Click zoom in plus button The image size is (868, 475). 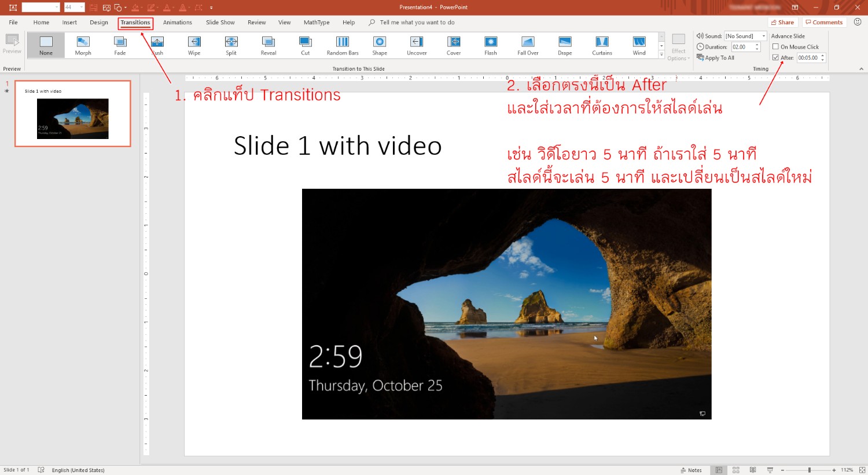834,470
